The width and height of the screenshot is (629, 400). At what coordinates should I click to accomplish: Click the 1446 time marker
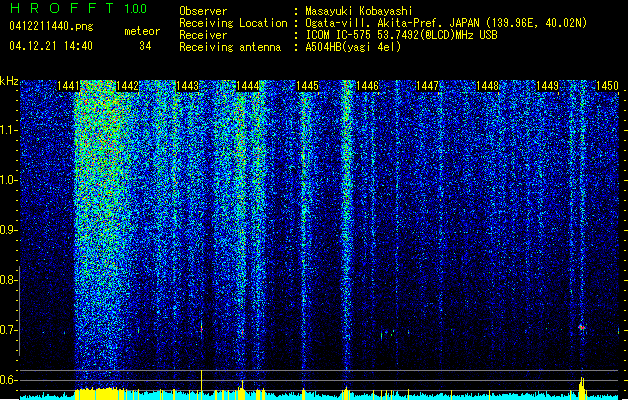click(367, 86)
